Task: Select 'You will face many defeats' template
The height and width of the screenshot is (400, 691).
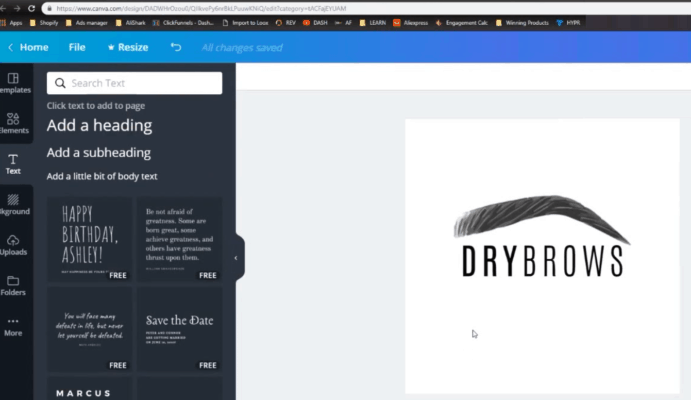Action: 89,329
